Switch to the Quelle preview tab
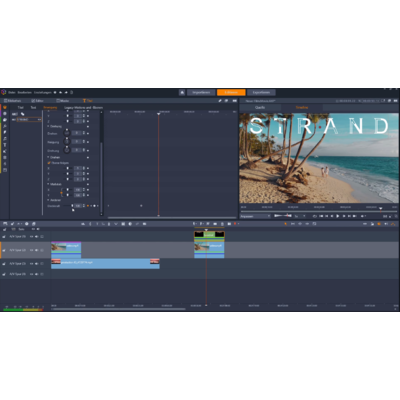Viewport: 400px width, 400px height. [x=260, y=108]
